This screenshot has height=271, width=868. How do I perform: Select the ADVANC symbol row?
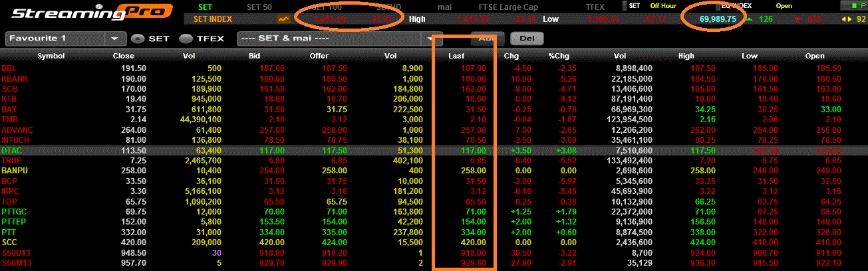pyautogui.click(x=434, y=130)
